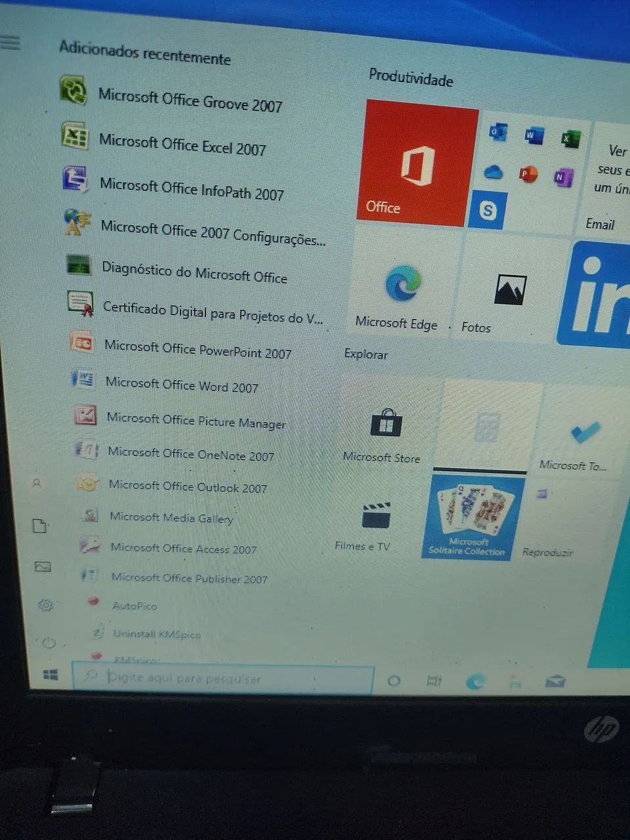Click the Word 2007 icon
This screenshot has width=630, height=840.
[x=83, y=379]
